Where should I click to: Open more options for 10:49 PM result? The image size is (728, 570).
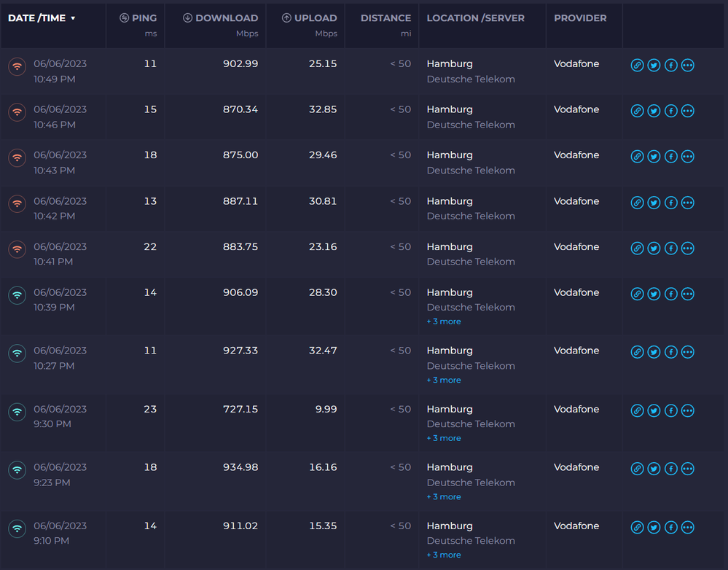coord(688,66)
